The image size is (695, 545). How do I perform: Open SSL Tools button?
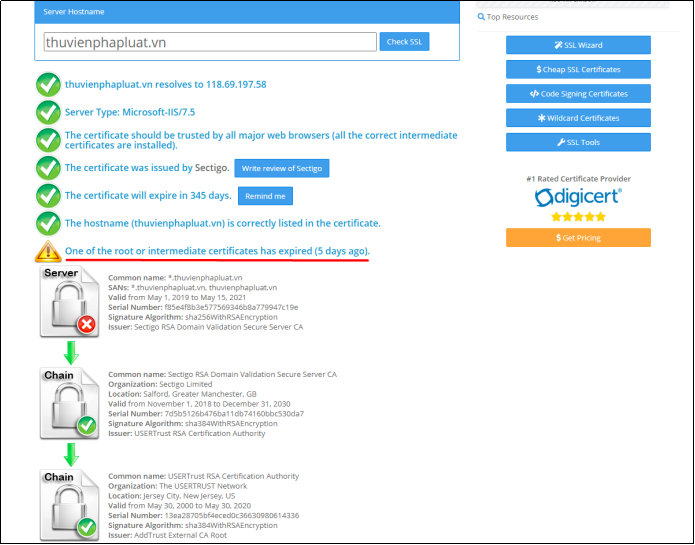578,142
